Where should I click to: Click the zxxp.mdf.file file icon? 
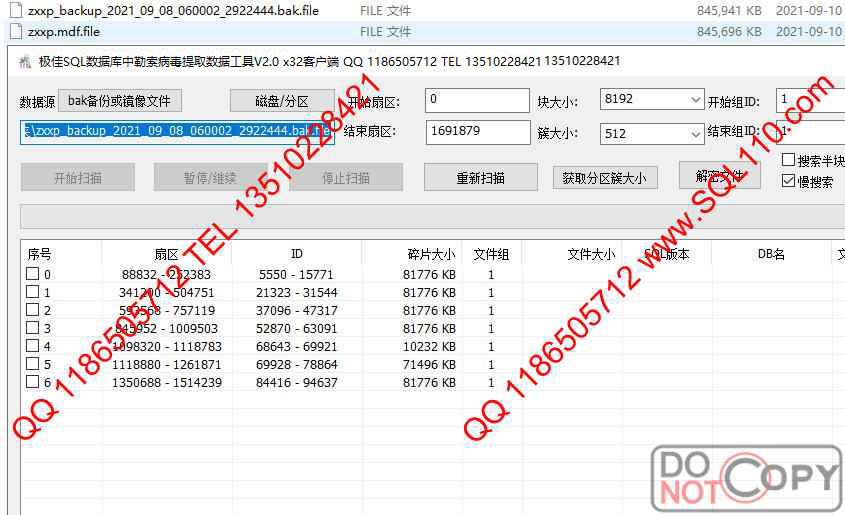(x=15, y=31)
